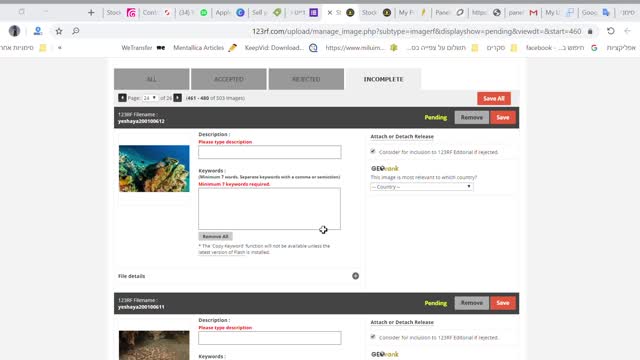Toggle second image's 123RF Editorial inclusion checkbox
The width and height of the screenshot is (640, 360).
click(373, 337)
